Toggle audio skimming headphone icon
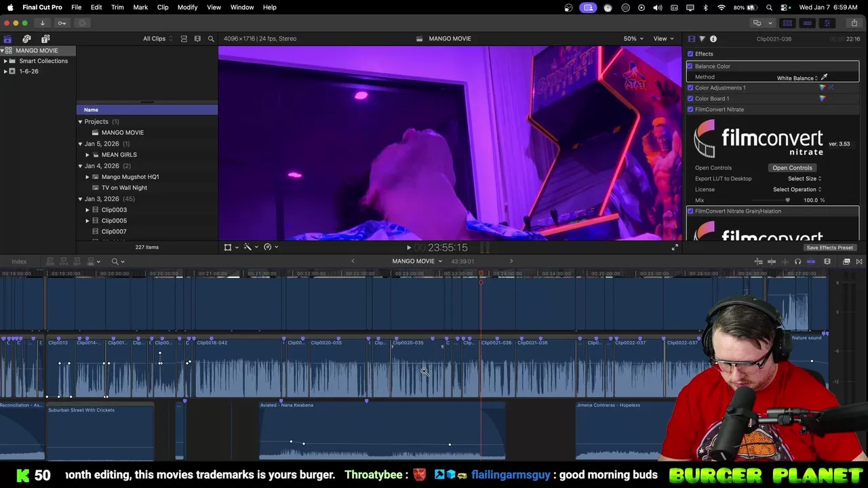The height and width of the screenshot is (488, 868). point(797,262)
